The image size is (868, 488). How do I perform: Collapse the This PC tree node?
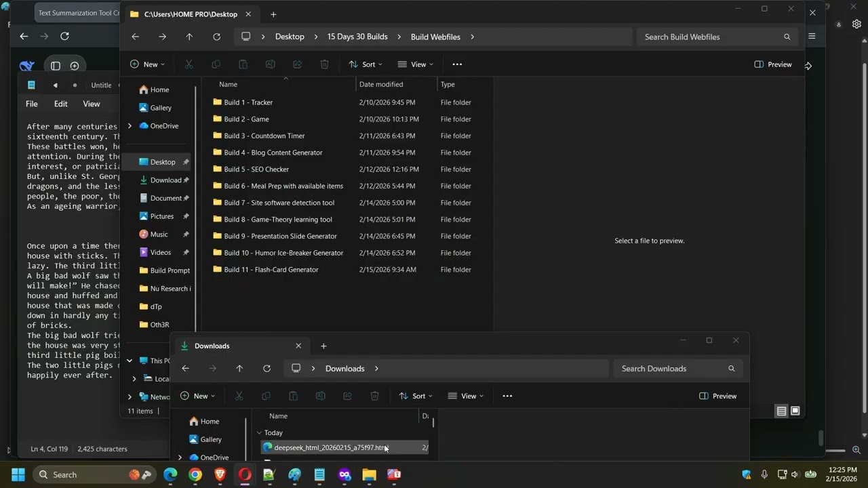coord(130,361)
